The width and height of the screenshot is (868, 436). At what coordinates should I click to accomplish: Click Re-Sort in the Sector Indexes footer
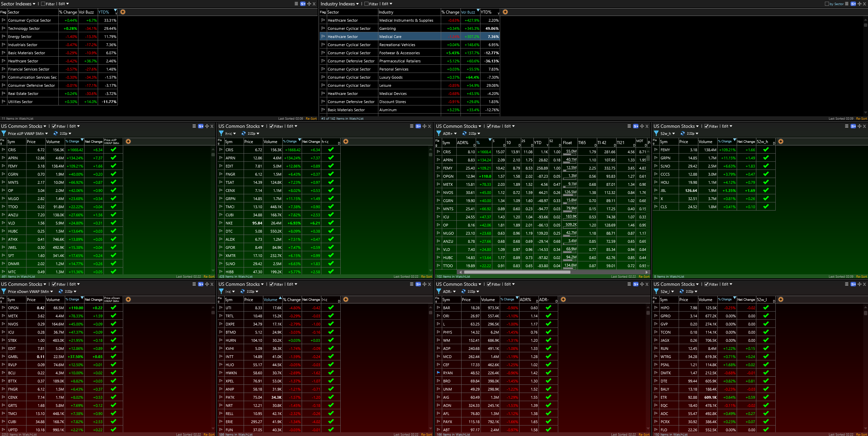311,119
